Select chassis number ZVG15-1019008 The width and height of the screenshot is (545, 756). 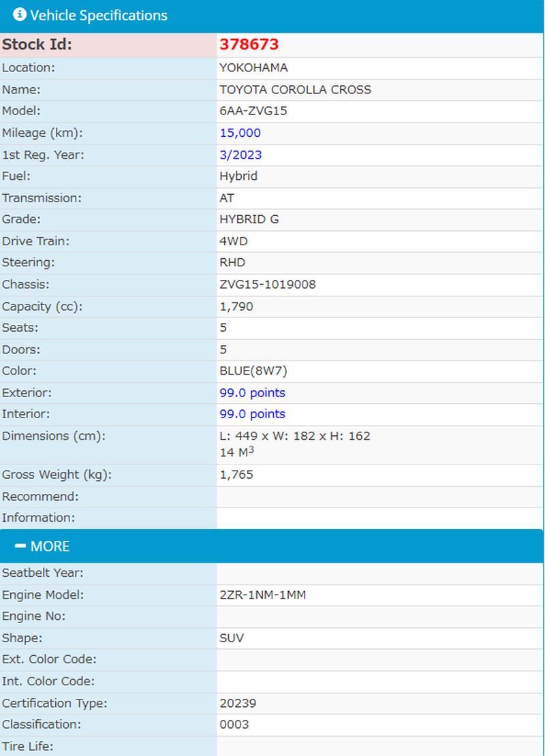tap(268, 285)
